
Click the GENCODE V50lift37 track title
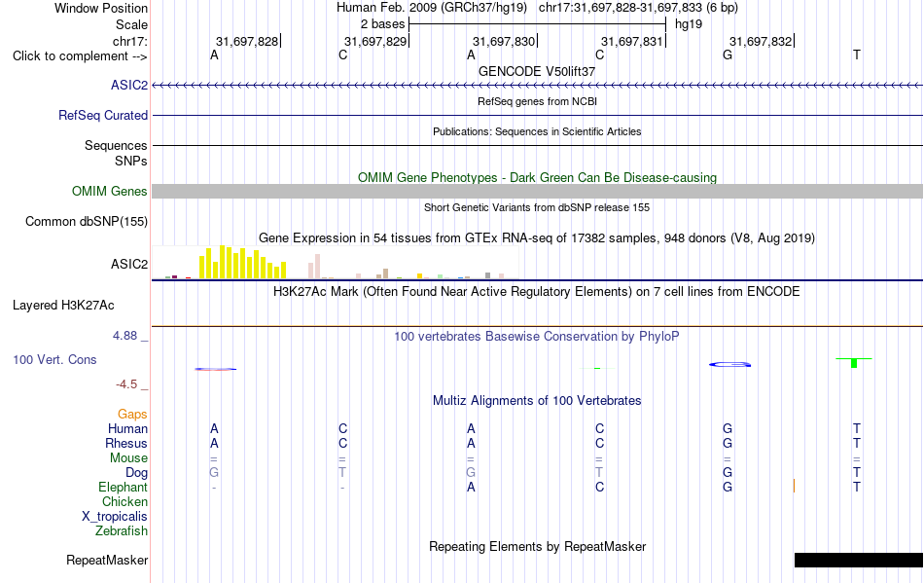pyautogui.click(x=537, y=71)
